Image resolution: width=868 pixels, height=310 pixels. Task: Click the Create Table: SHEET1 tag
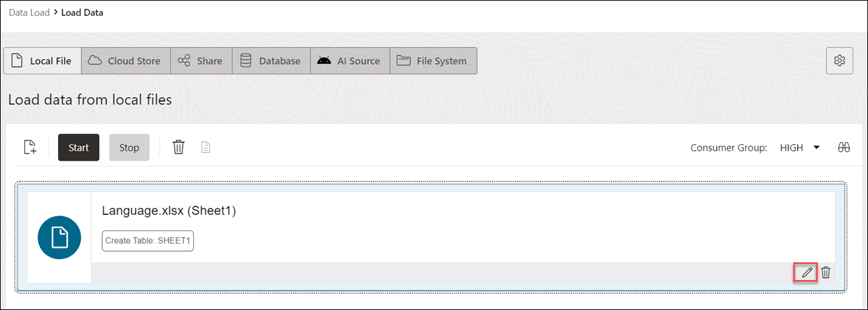coord(148,241)
